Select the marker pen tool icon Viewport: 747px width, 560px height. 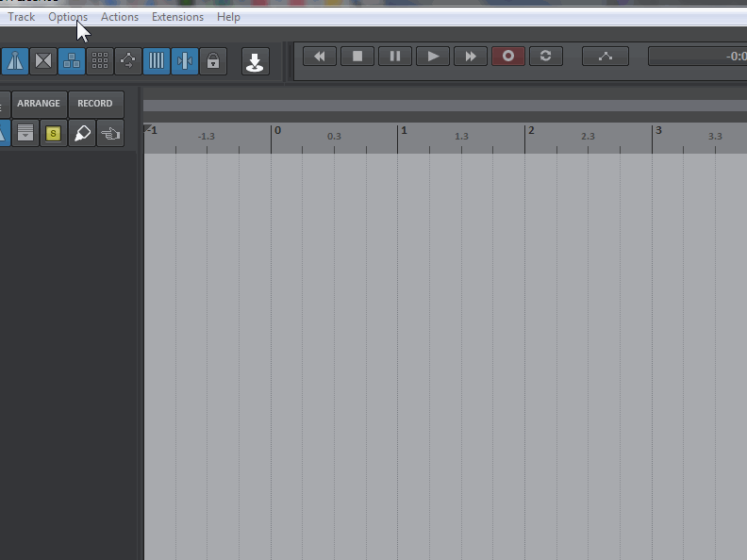click(x=82, y=133)
